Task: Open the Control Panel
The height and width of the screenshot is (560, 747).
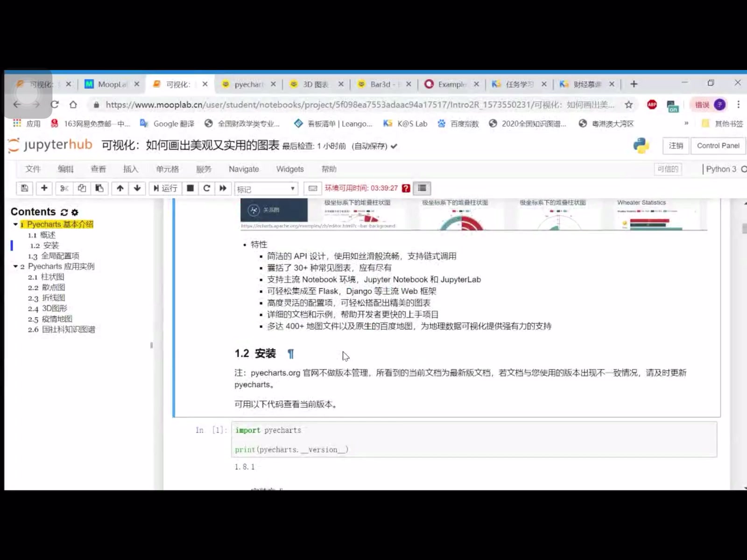Action: coord(718,146)
